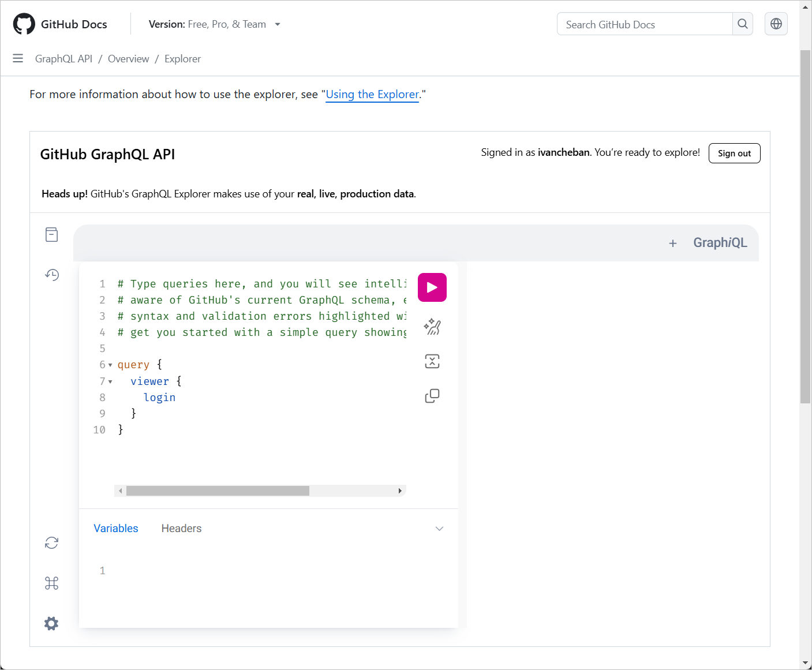This screenshot has width=812, height=670.
Task: Select the Variables tab
Action: [x=116, y=529]
